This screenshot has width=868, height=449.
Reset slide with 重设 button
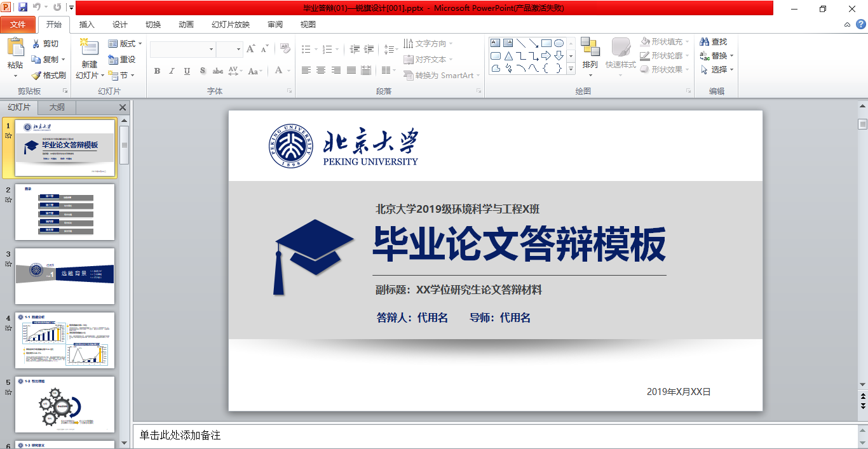coord(121,59)
